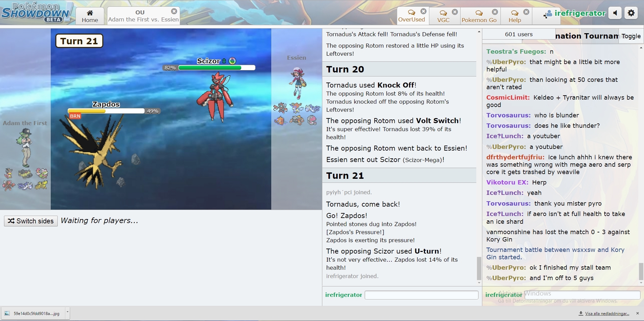Click Keldeo icon in Essien's team

[x=297, y=108]
